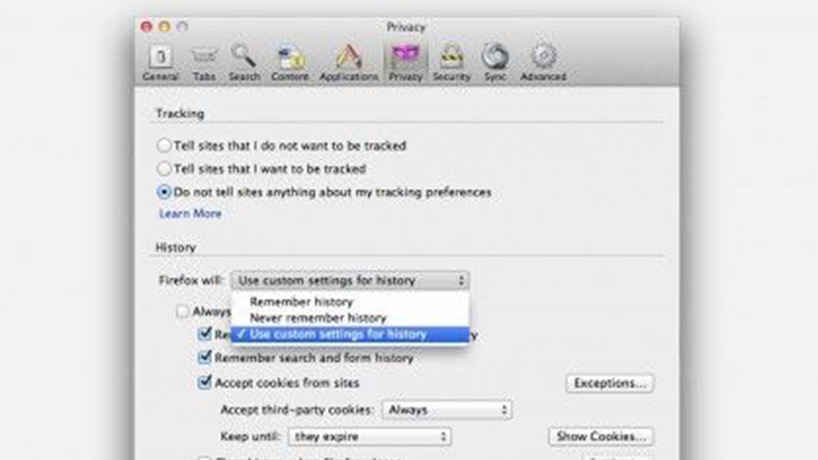
Task: Select 'Tell sites that I do not want to be tracked'
Action: [165, 146]
